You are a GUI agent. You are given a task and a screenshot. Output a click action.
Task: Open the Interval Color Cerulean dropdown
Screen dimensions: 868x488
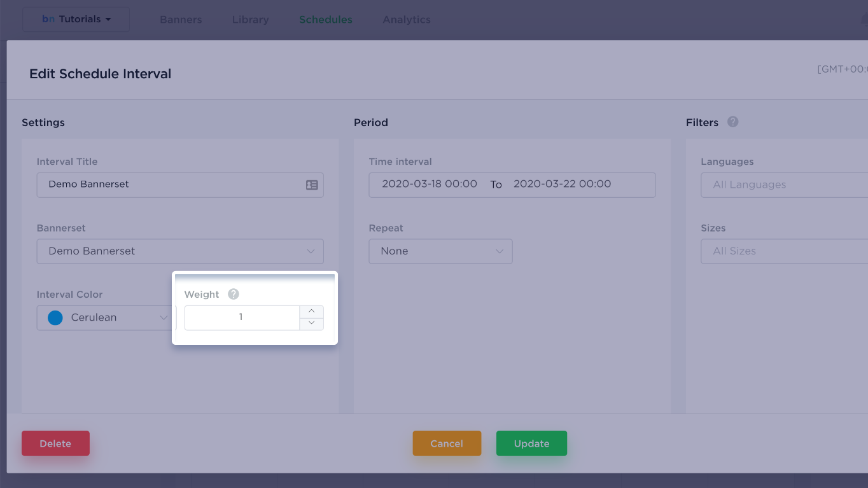[x=106, y=317]
